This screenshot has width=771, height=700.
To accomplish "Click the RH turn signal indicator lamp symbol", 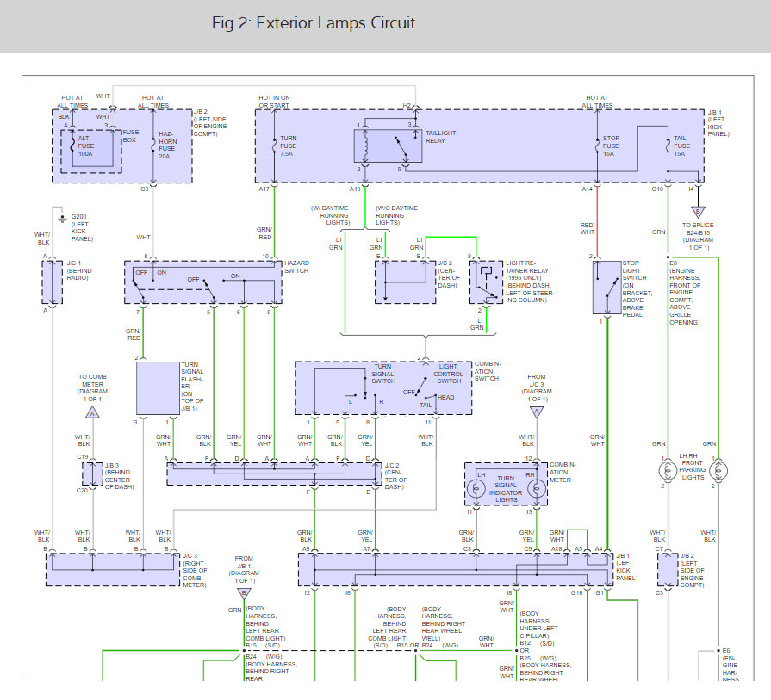I will [537, 489].
